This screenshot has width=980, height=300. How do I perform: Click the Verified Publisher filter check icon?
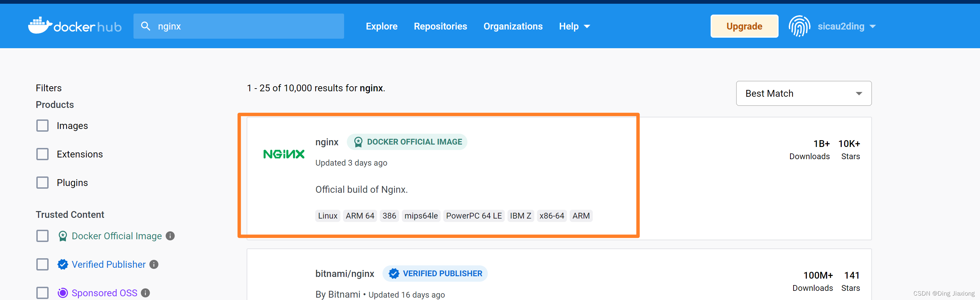click(63, 264)
